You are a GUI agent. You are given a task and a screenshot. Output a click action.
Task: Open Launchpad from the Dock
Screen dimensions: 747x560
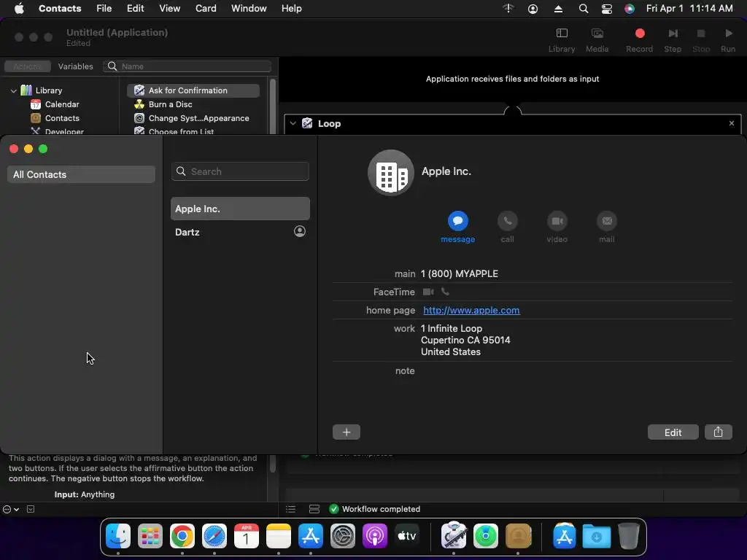coord(150,536)
